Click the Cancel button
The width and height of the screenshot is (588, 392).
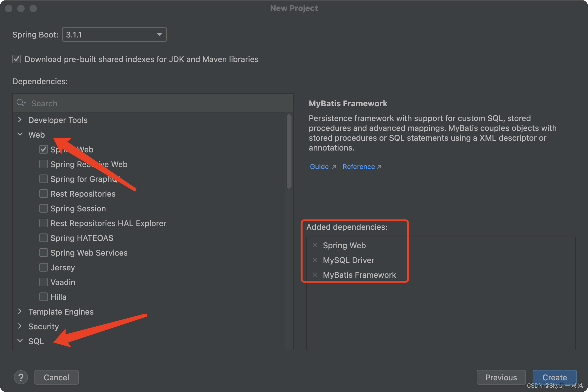coord(57,377)
